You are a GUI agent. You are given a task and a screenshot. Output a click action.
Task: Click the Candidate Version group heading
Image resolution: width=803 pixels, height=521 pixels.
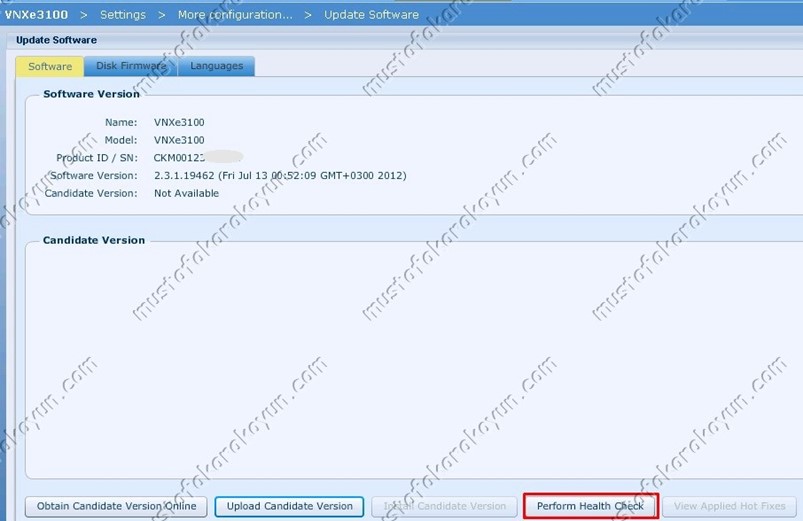point(94,240)
